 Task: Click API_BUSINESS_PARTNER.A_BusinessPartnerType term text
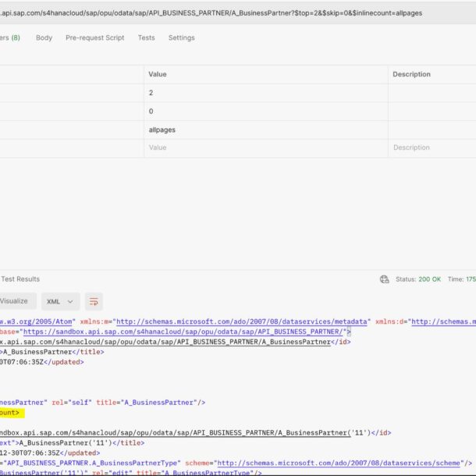[92, 463]
